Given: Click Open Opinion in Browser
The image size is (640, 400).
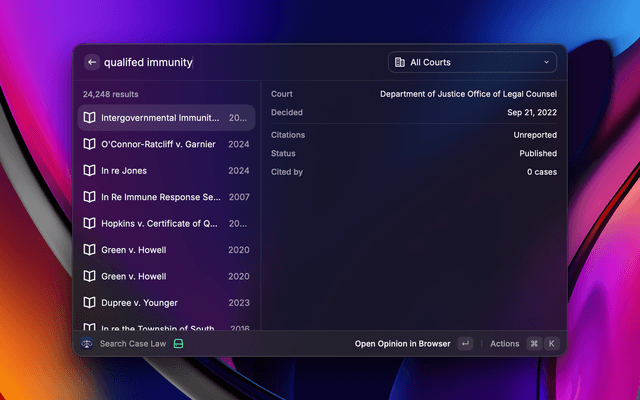Looking at the screenshot, I should pyautogui.click(x=402, y=344).
